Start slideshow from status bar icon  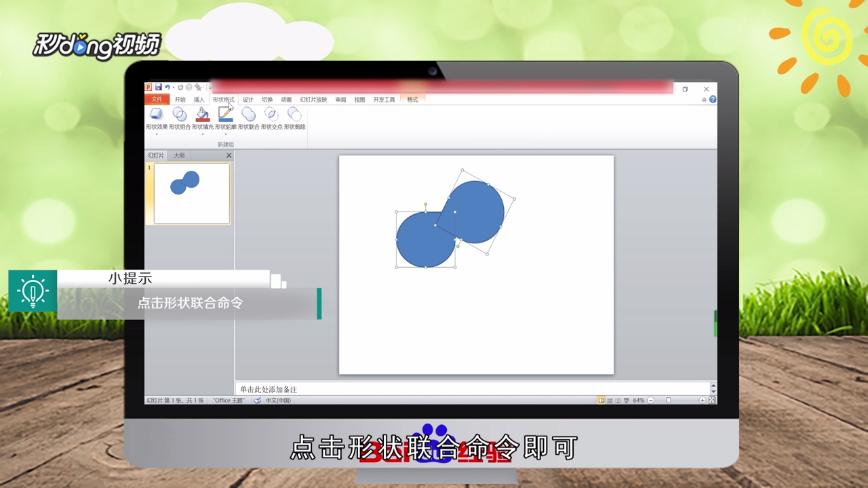click(626, 401)
